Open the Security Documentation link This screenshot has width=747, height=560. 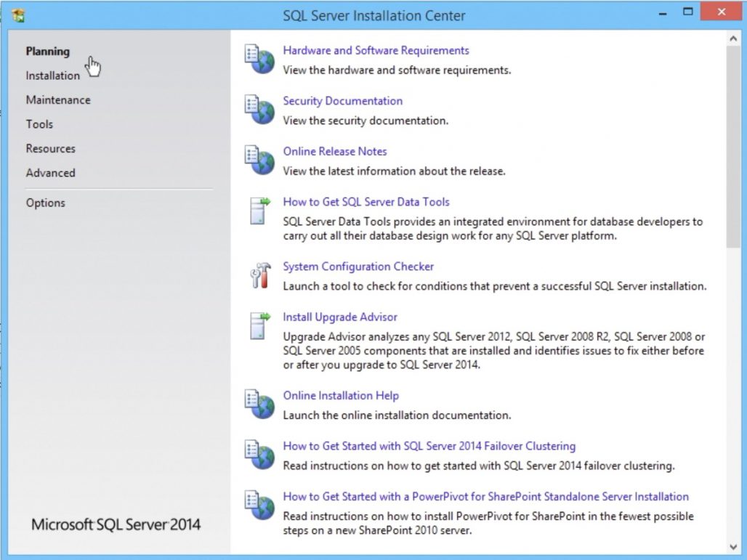pyautogui.click(x=342, y=101)
